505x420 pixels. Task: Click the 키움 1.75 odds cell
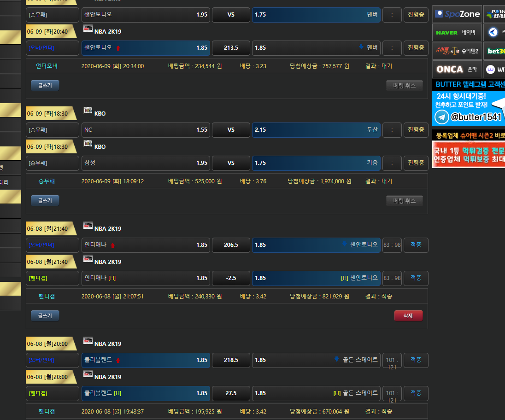(316, 163)
